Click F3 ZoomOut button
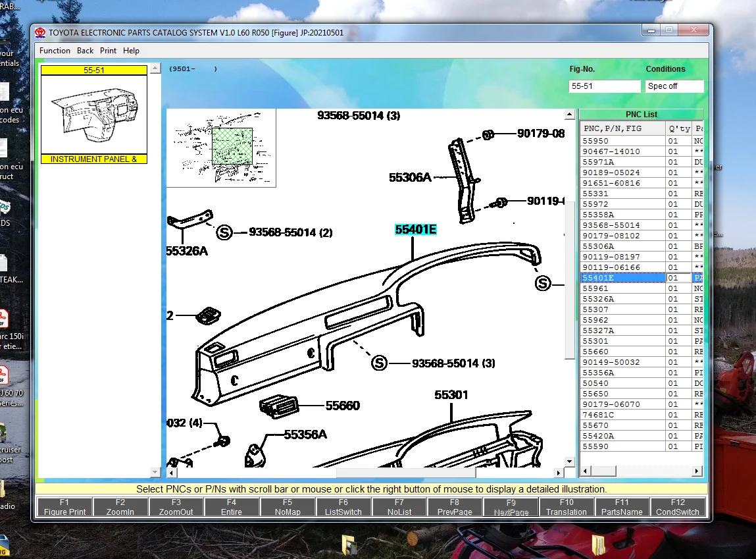 [x=176, y=507]
